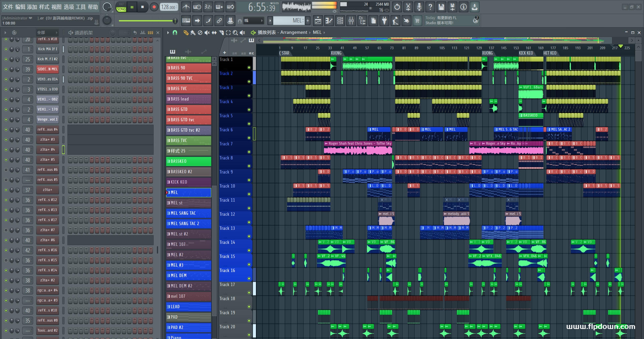Click the 128.000 tempo field
Screen dimensions: 644x339
click(169, 7)
